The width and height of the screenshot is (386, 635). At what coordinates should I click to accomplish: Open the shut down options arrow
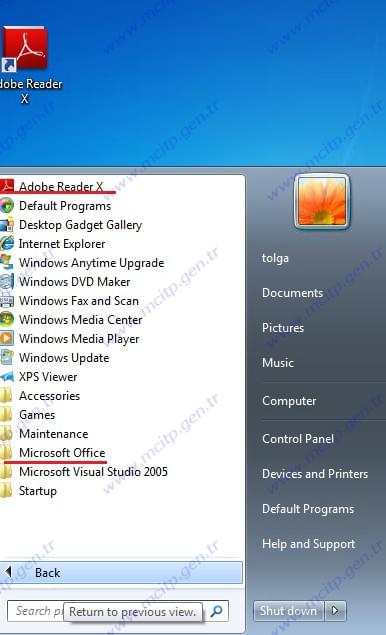[335, 611]
